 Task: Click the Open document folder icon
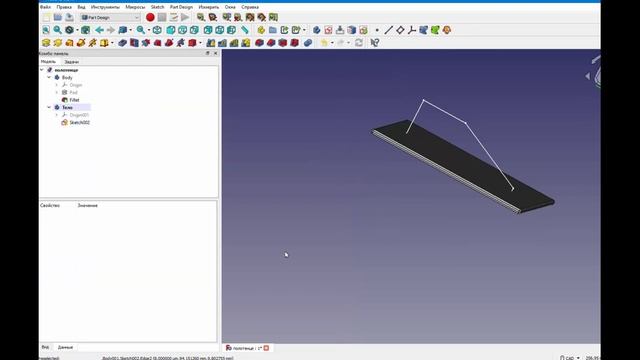click(x=58, y=18)
